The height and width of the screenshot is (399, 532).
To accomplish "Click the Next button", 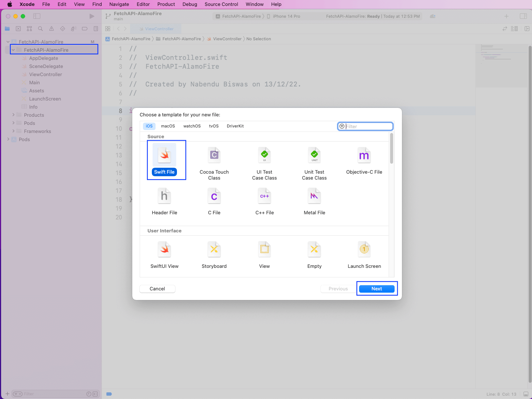I will (x=376, y=289).
